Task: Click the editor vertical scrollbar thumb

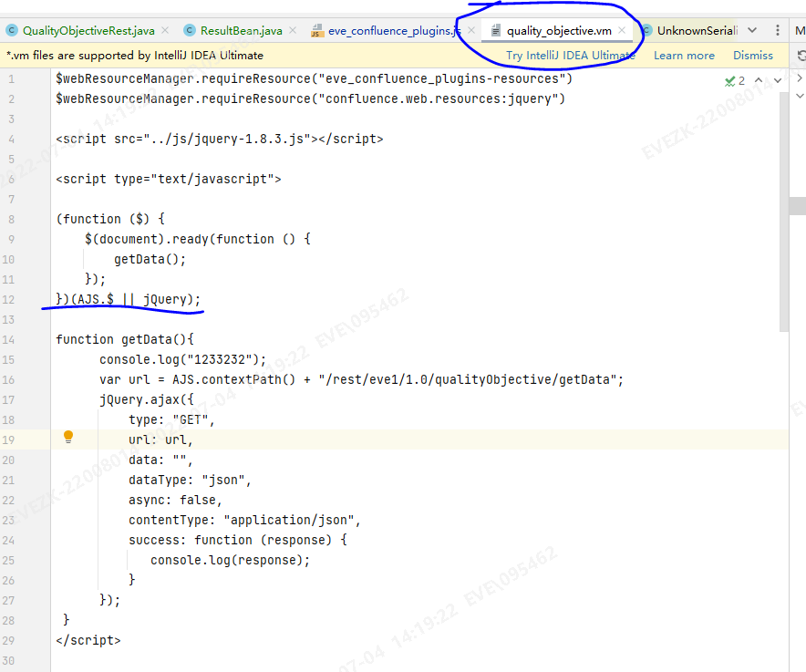Action: (783, 211)
